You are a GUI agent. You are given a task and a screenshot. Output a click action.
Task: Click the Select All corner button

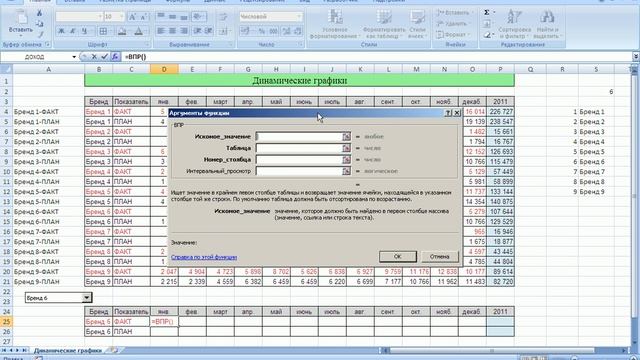[x=6, y=69]
